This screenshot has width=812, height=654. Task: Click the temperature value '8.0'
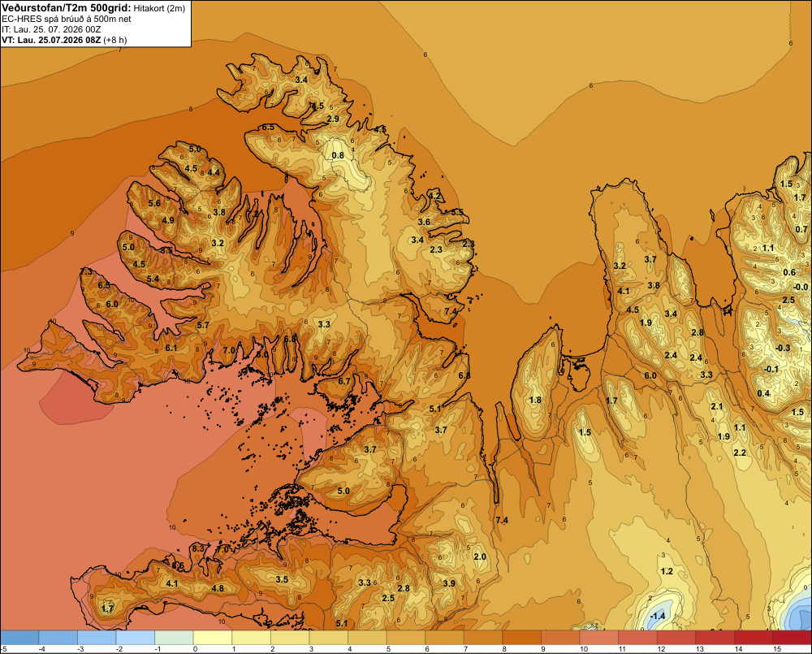(262, 354)
